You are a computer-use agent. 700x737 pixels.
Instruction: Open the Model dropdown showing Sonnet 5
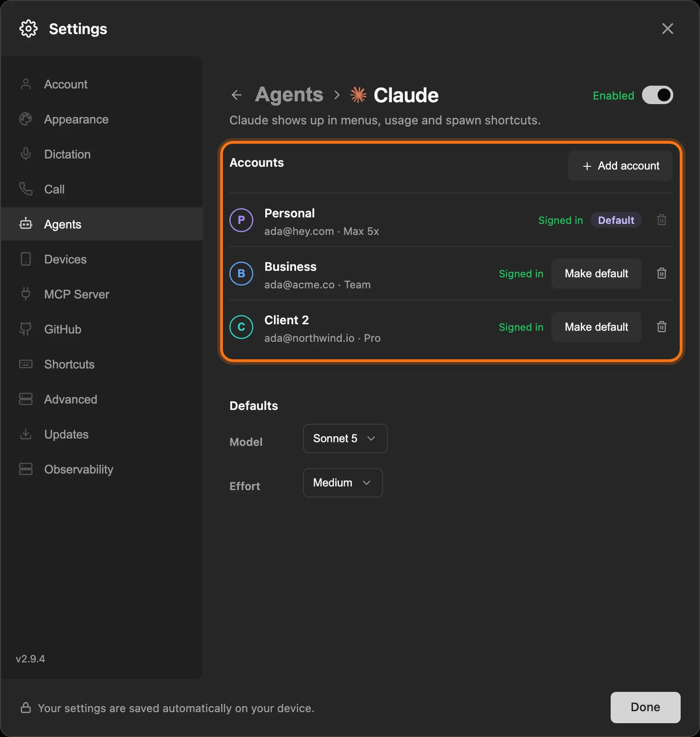(345, 439)
